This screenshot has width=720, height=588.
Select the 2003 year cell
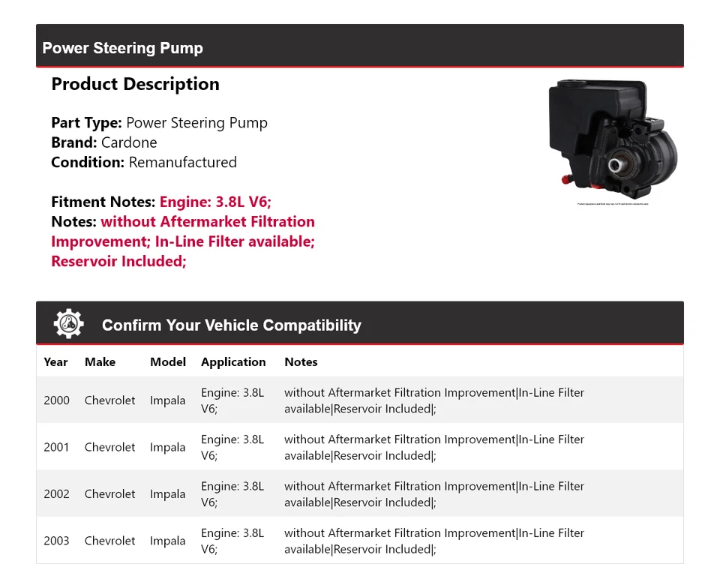56,541
